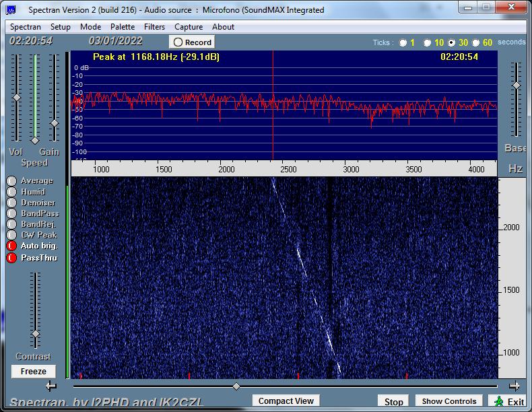The height and width of the screenshot is (412, 532).
Task: Click the Spectran app icon in title bar
Action: [11, 10]
